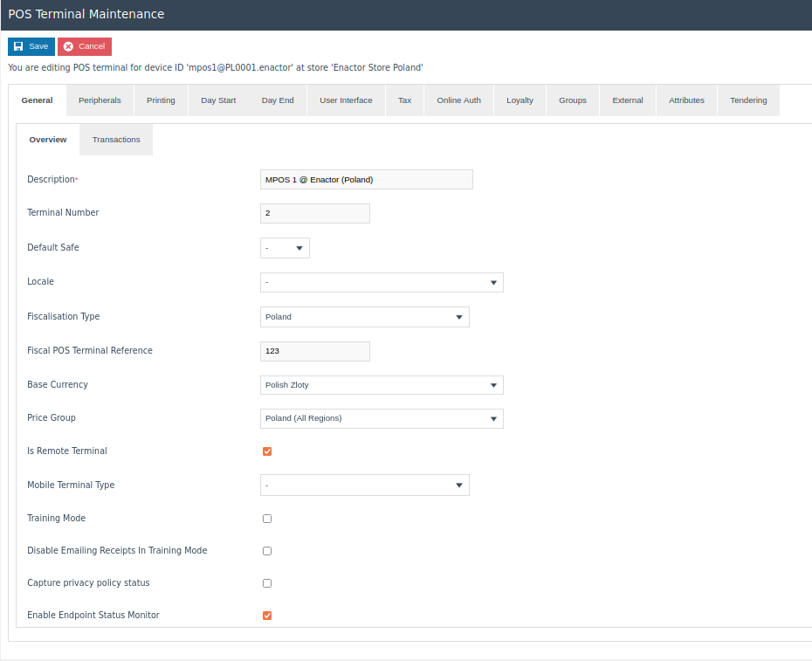
Task: Open the Base Currency dropdown
Action: 382,385
